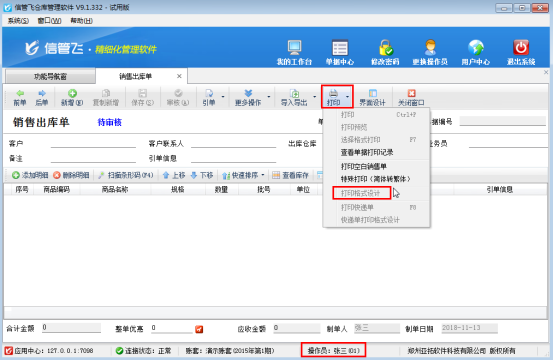Click the 查看库存 button

click(x=291, y=175)
